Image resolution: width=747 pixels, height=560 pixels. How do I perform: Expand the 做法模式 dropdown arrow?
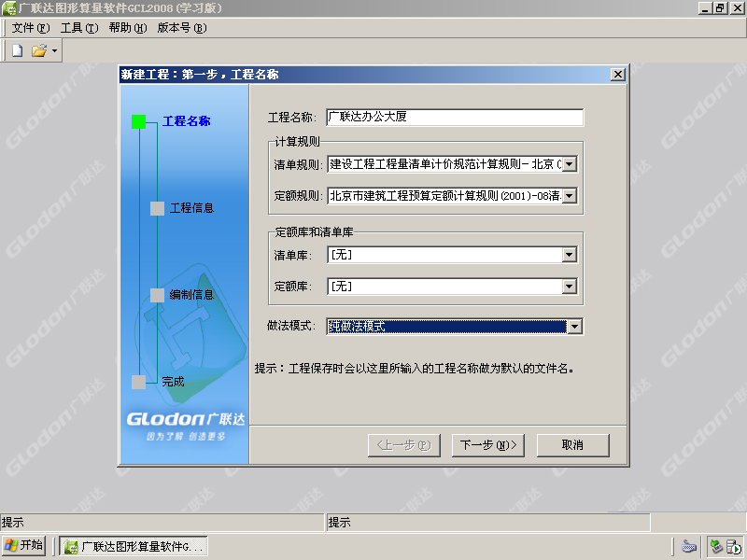(x=575, y=327)
